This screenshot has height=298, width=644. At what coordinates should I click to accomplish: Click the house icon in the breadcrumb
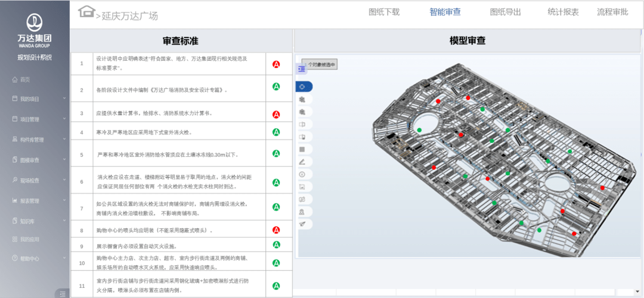[x=86, y=11]
